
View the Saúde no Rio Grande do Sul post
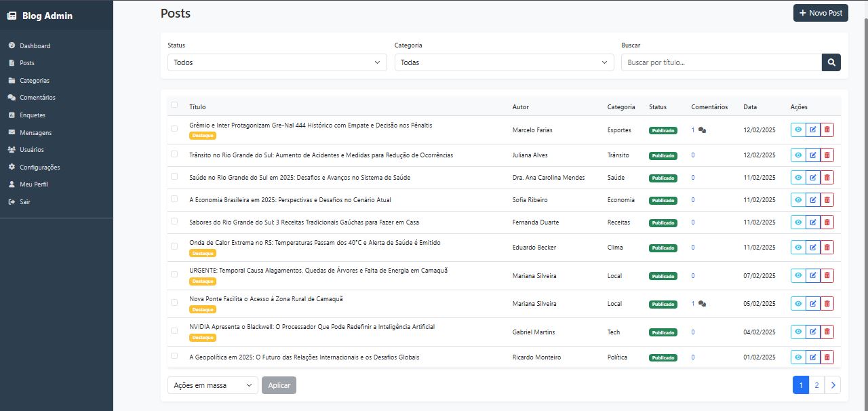(798, 178)
